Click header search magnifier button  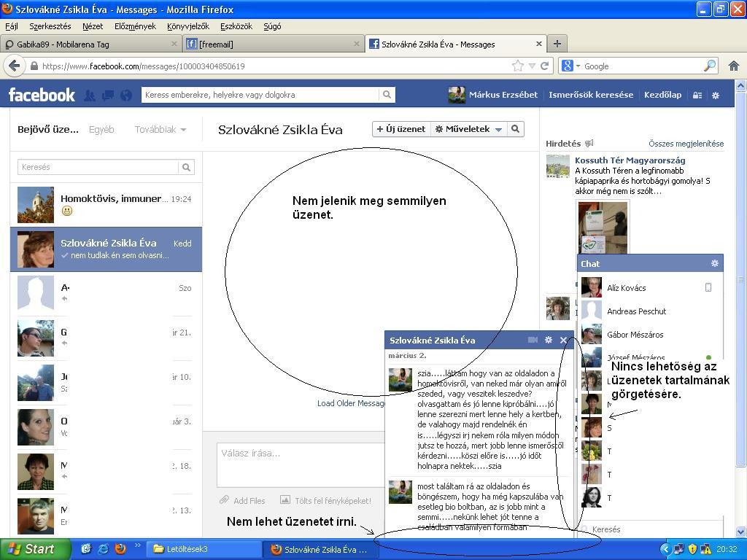click(387, 95)
